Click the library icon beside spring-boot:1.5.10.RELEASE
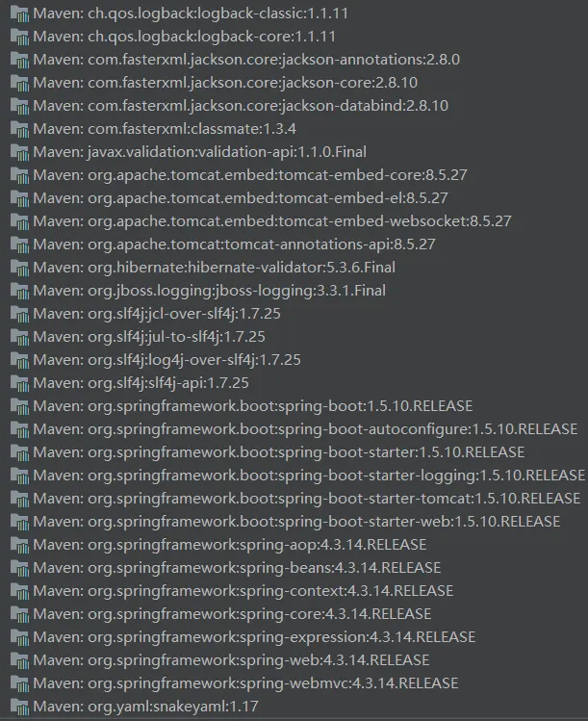 click(19, 406)
